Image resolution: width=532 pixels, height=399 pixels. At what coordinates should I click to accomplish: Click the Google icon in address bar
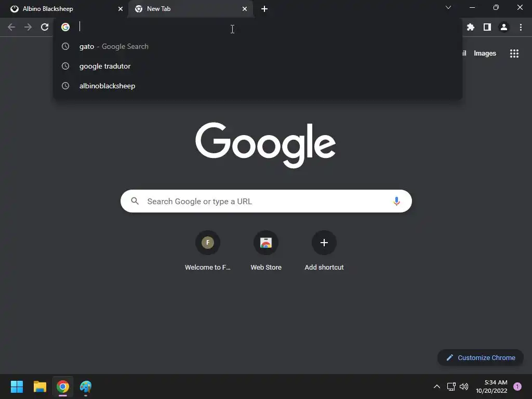(x=65, y=27)
